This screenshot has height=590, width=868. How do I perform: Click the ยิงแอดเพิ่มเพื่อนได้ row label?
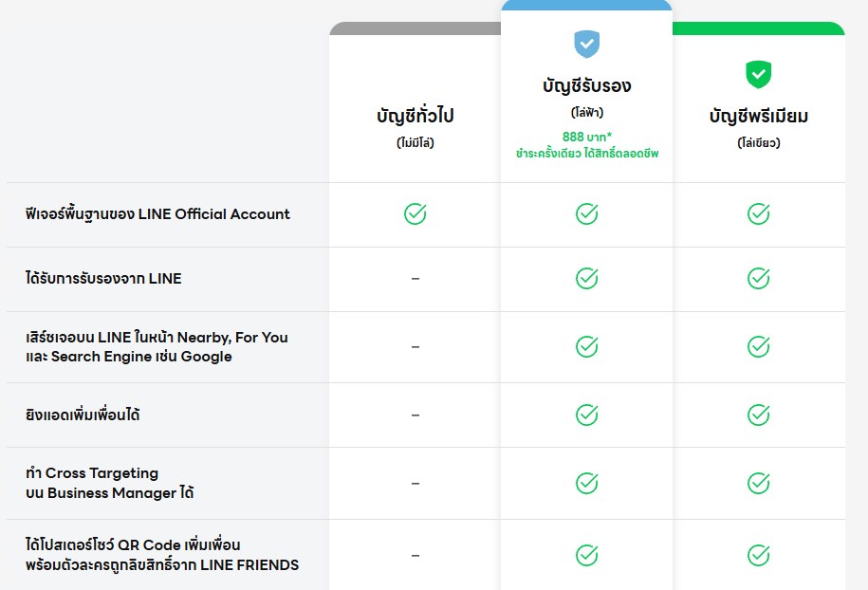click(83, 415)
